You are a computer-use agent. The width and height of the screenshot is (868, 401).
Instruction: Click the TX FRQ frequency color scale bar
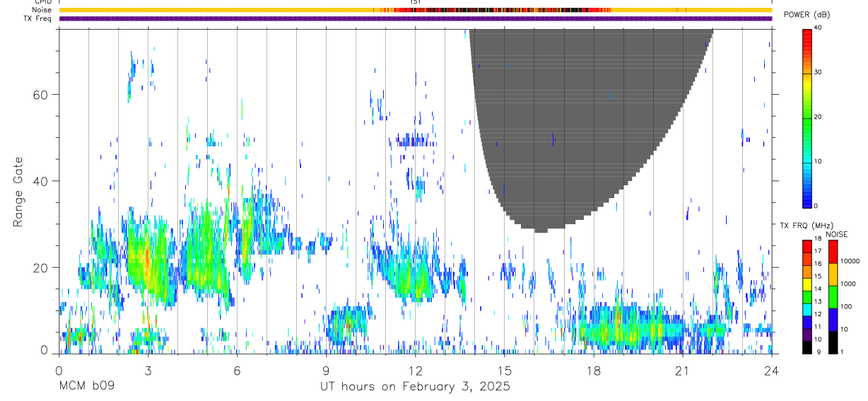click(x=807, y=297)
